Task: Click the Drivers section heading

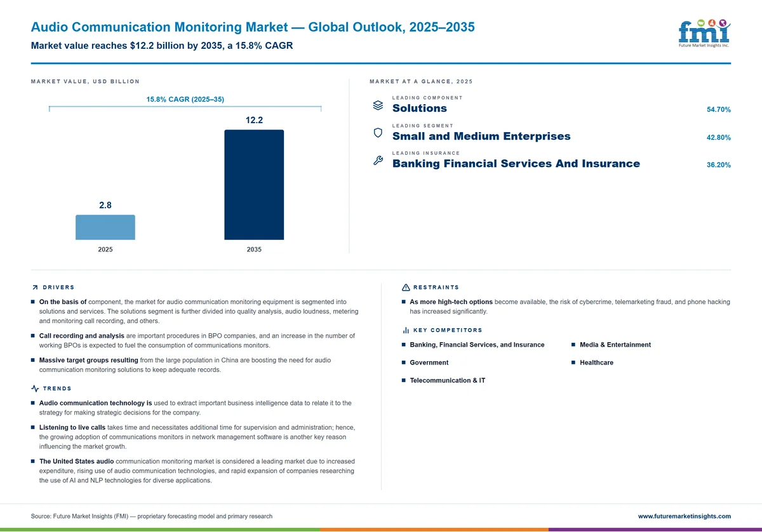Action: point(58,288)
